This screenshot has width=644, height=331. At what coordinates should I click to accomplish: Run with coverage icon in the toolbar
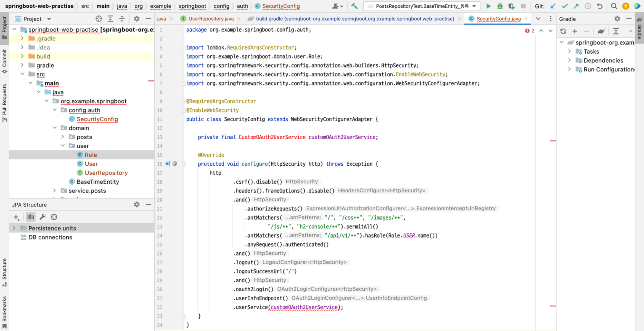512,6
